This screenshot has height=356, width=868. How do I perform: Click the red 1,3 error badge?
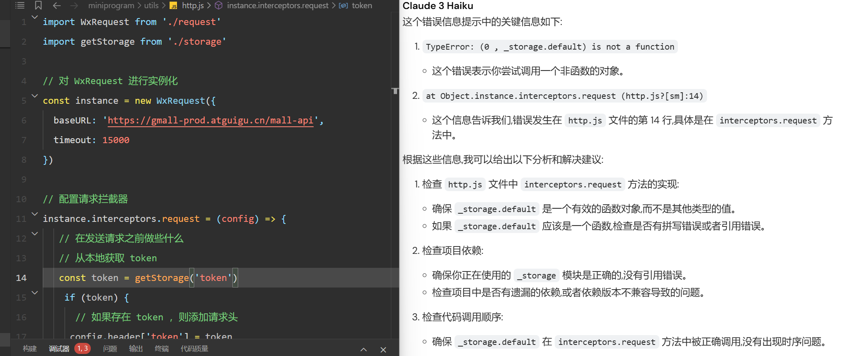83,349
